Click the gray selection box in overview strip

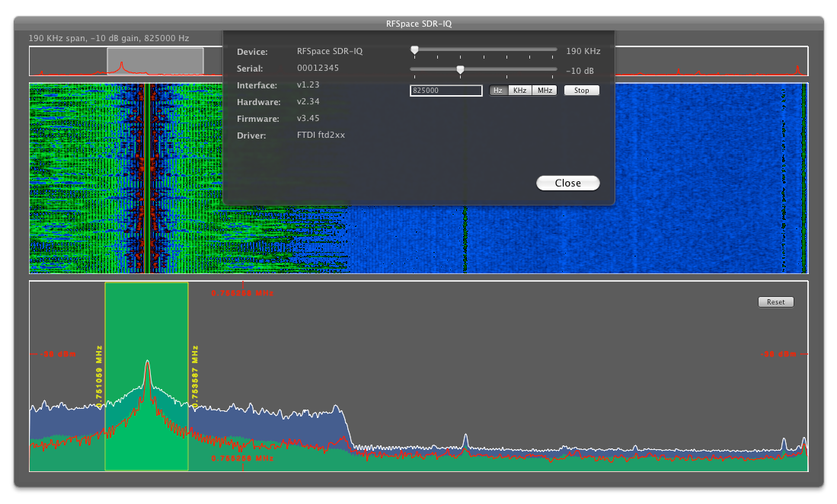pyautogui.click(x=155, y=61)
